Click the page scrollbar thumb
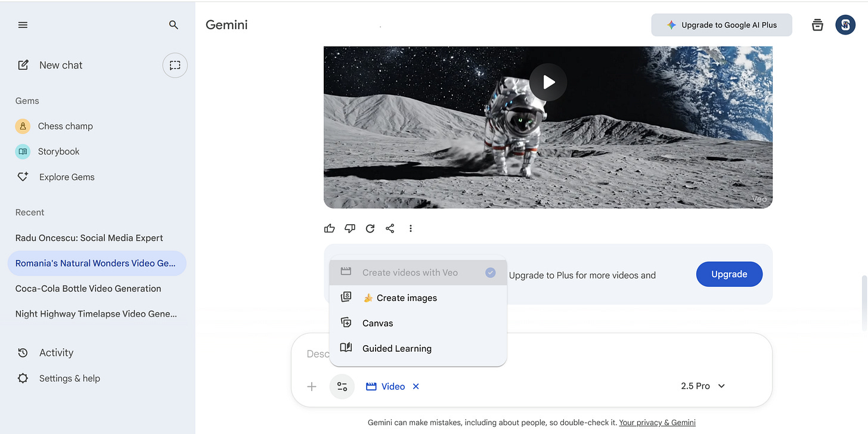Screen dimensions: 868x434 pos(864,303)
